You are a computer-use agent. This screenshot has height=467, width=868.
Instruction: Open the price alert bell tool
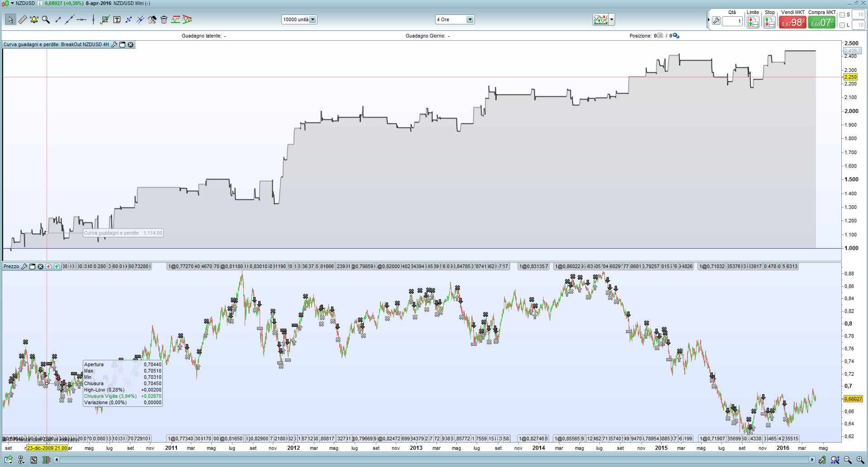tap(34, 19)
